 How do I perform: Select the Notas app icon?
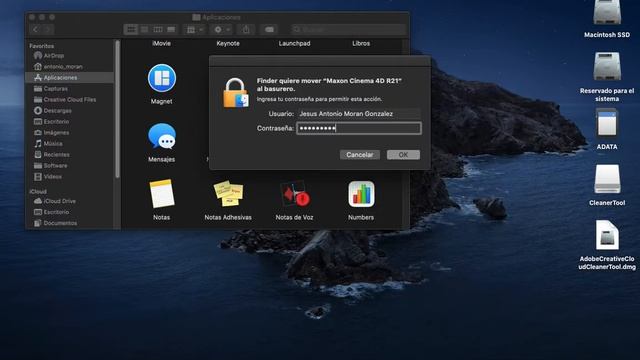[162, 193]
